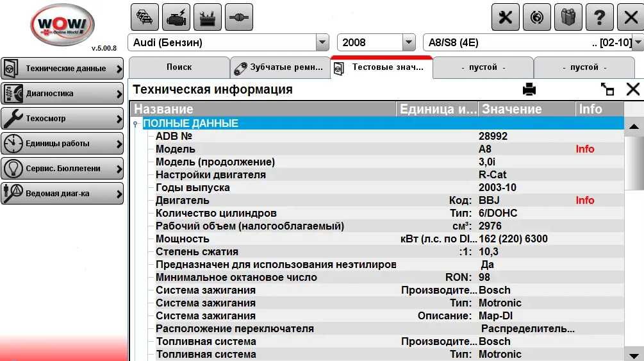Open the first пустой tab
Viewport: 644px width, 361px height.
pyautogui.click(x=483, y=67)
